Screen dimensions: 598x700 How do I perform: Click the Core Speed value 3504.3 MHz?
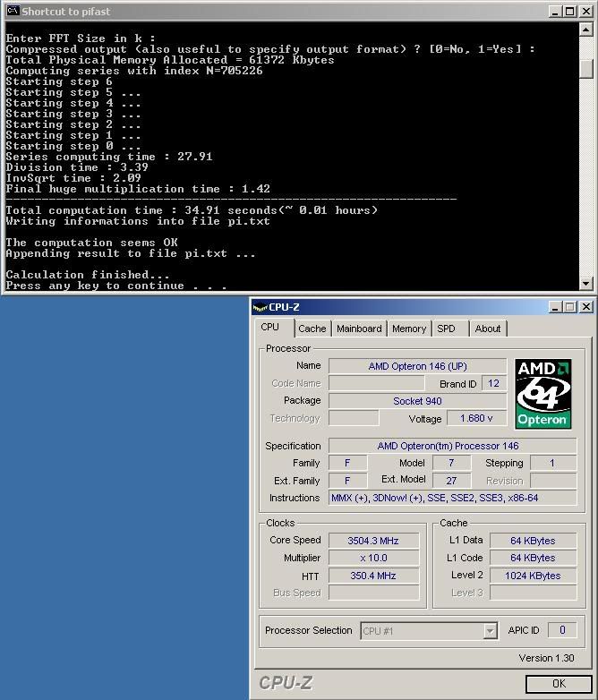pos(373,541)
